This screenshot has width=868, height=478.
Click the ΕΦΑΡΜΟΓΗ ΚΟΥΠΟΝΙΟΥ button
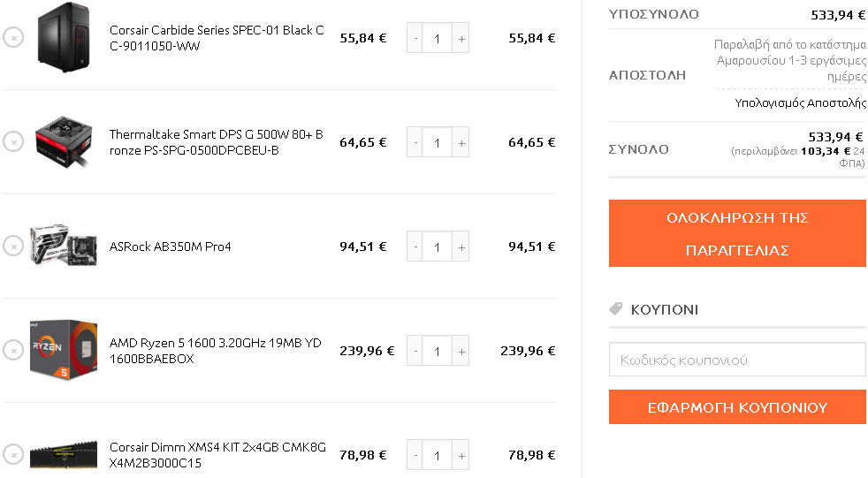737,407
